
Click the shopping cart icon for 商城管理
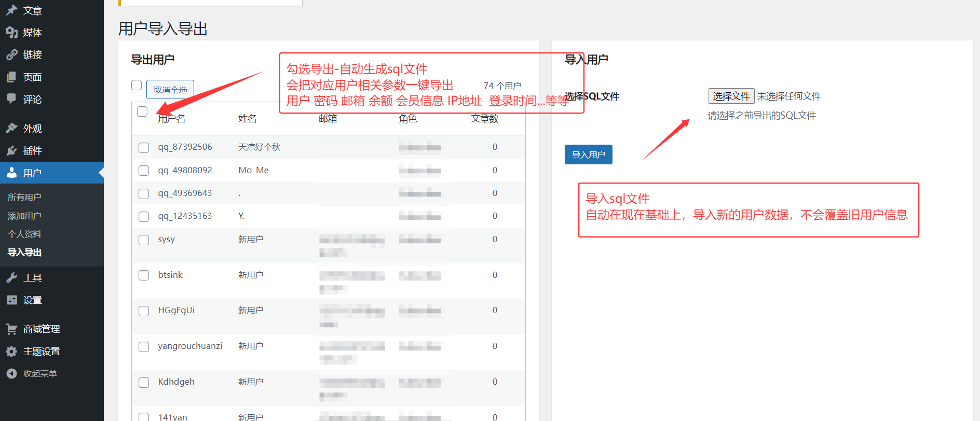click(11, 329)
